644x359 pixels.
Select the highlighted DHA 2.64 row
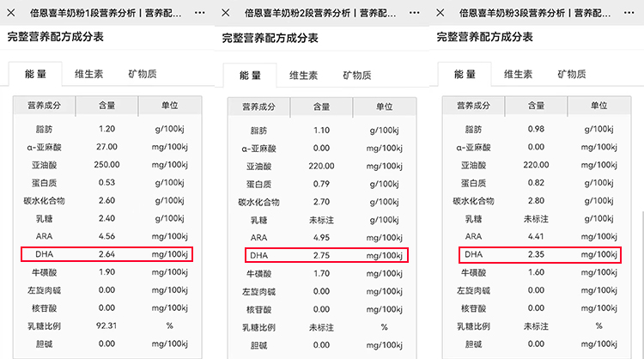[106, 254]
